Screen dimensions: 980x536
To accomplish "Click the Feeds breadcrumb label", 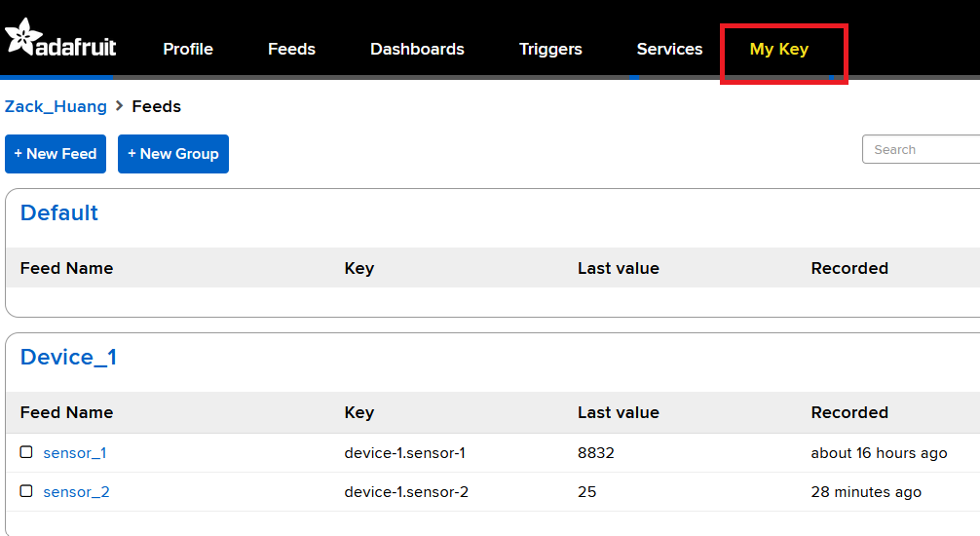I will pyautogui.click(x=156, y=106).
